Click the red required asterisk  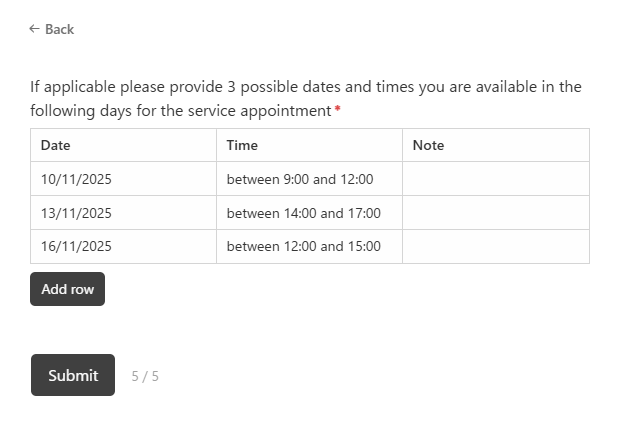(338, 110)
